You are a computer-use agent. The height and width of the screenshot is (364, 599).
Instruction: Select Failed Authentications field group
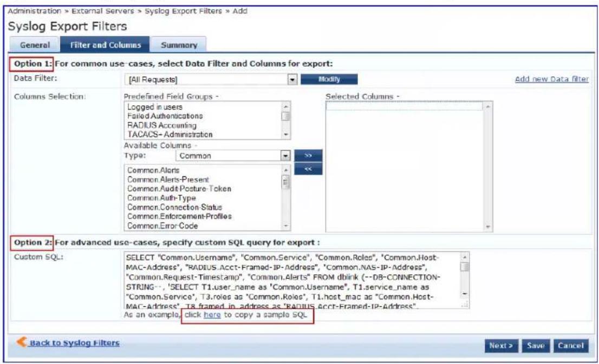[165, 116]
